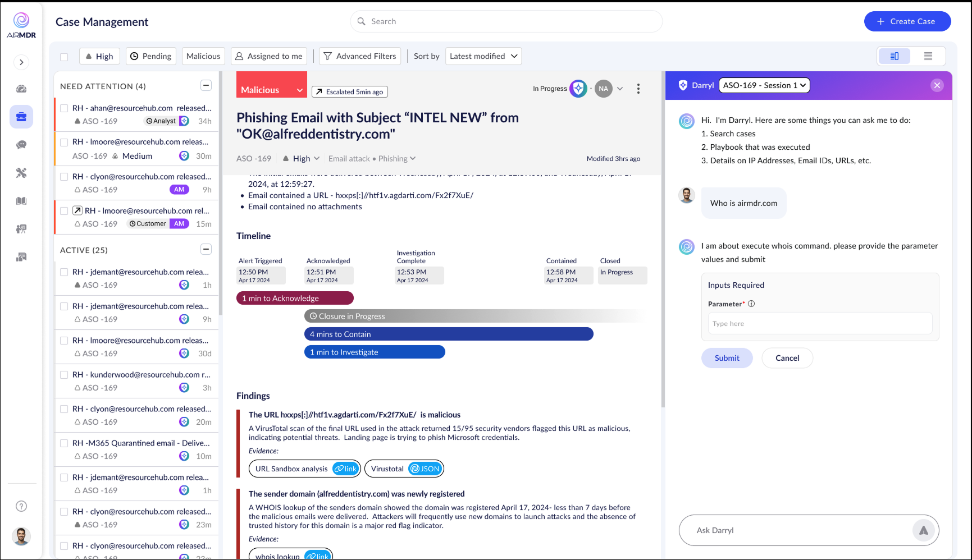This screenshot has width=972, height=560.
Task: Click the send arrow in Ask Darryl
Action: [x=923, y=530]
